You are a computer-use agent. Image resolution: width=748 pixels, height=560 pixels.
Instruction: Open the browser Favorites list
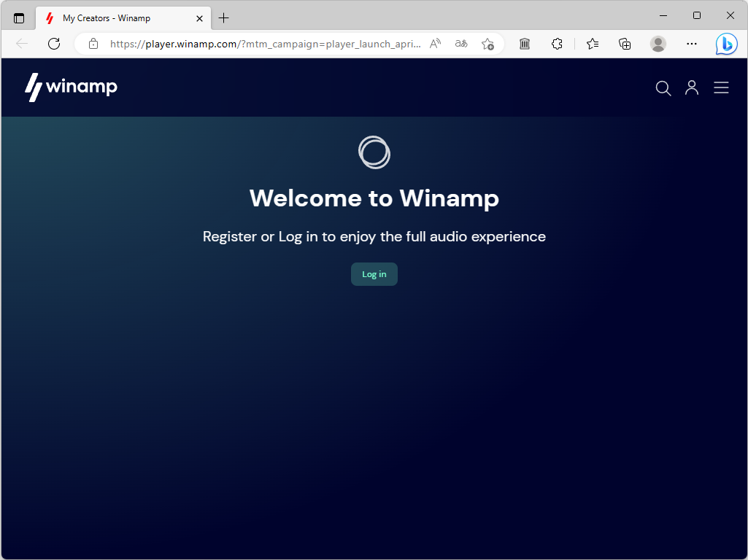pos(592,44)
